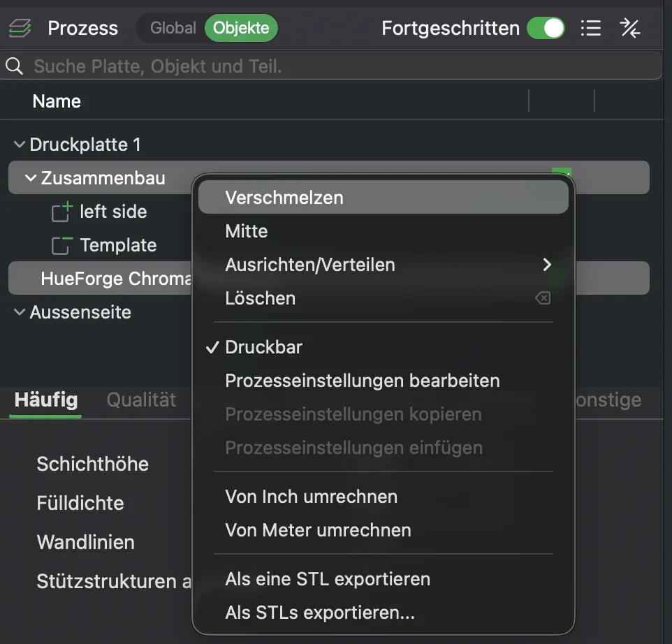The height and width of the screenshot is (644, 672).
Task: Focus the Suche Platte search field
Action: coord(331,66)
